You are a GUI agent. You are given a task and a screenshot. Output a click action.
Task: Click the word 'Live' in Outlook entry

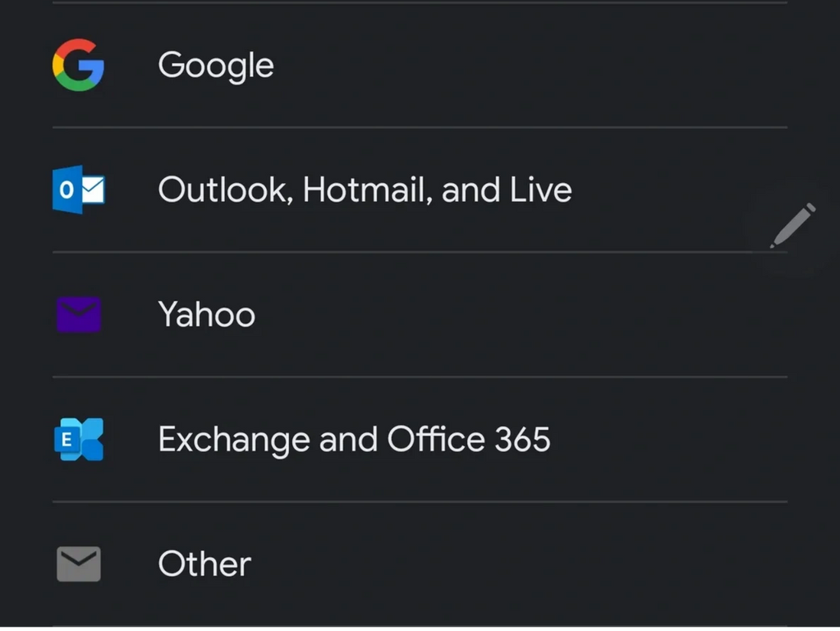[x=540, y=190]
